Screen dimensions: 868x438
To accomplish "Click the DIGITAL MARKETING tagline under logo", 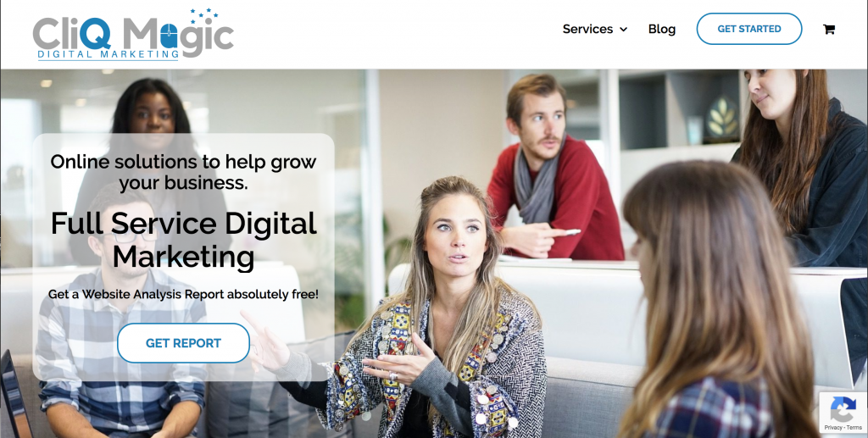I will [108, 54].
